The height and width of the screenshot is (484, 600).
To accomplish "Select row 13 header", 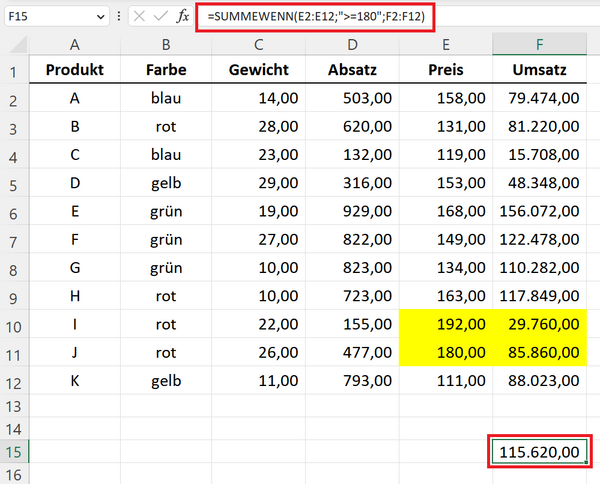I will [14, 406].
